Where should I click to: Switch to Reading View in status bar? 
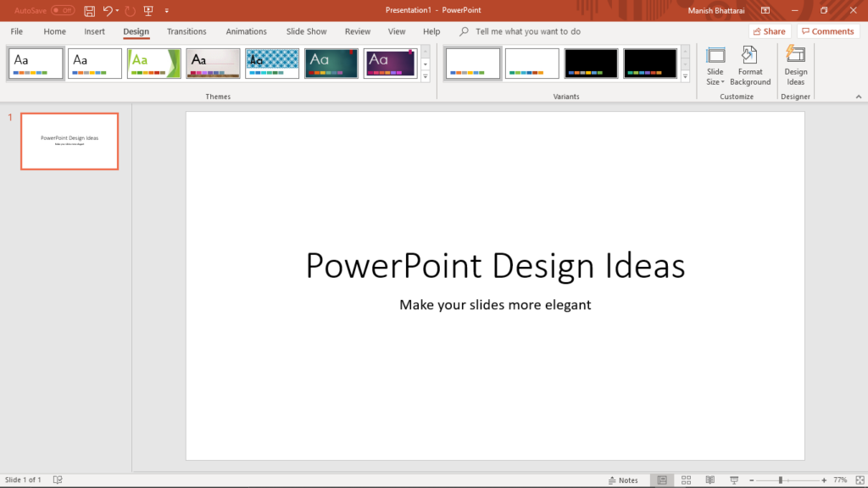tap(710, 480)
